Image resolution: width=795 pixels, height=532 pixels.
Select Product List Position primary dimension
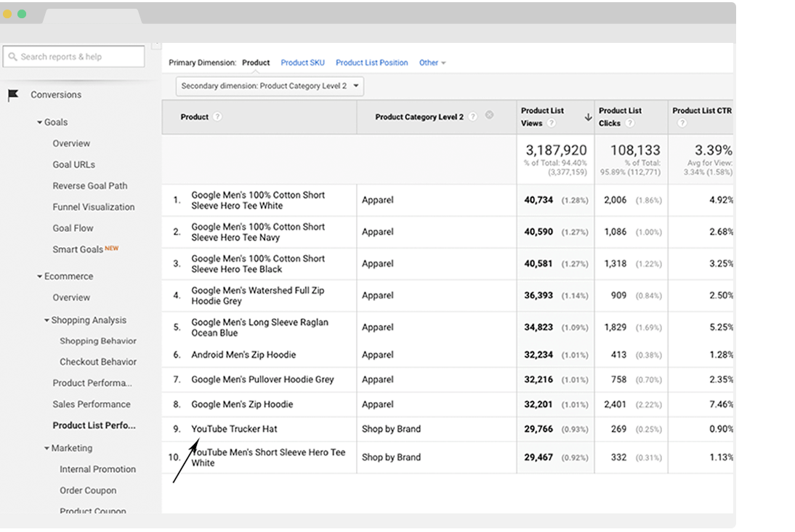pos(371,63)
